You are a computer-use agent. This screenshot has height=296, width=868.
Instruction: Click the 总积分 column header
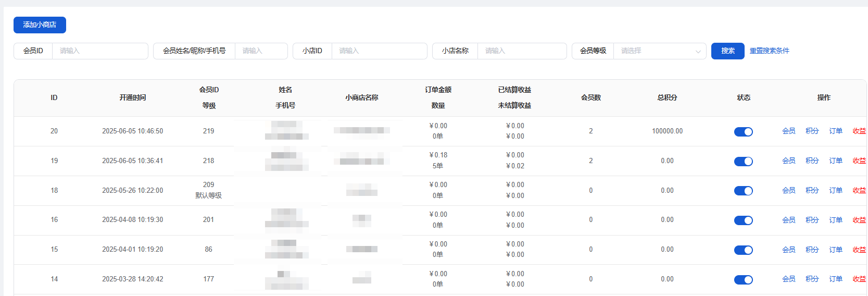pyautogui.click(x=667, y=98)
